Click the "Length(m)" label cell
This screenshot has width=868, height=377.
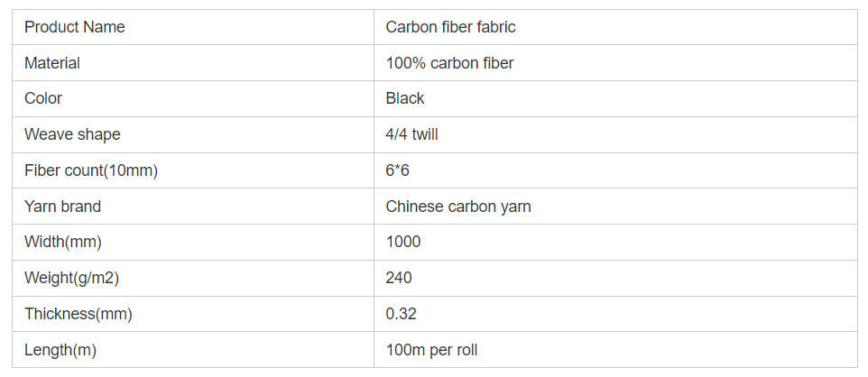point(60,350)
